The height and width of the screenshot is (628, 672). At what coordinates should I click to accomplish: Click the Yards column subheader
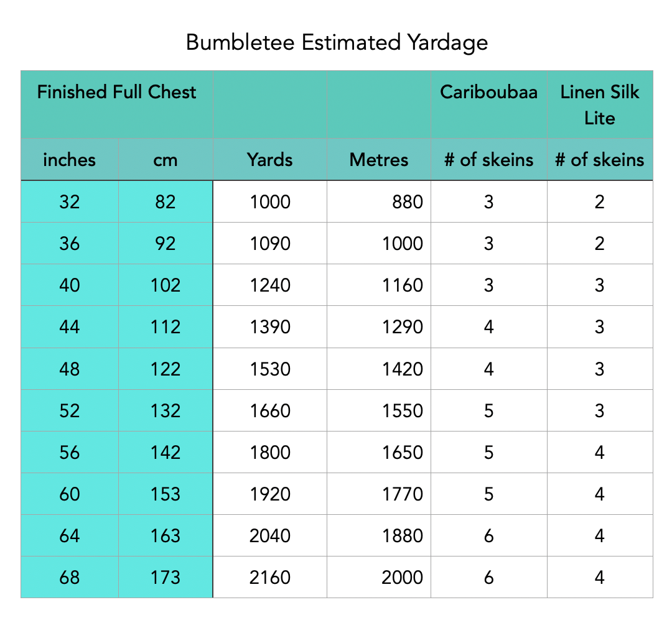(269, 160)
